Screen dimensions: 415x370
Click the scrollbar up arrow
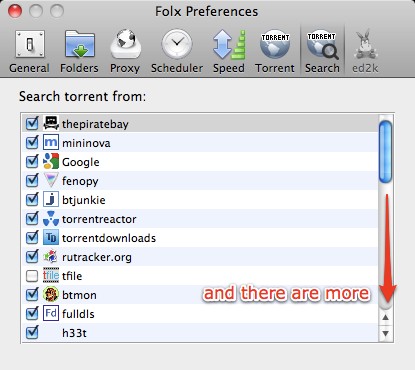(x=386, y=317)
